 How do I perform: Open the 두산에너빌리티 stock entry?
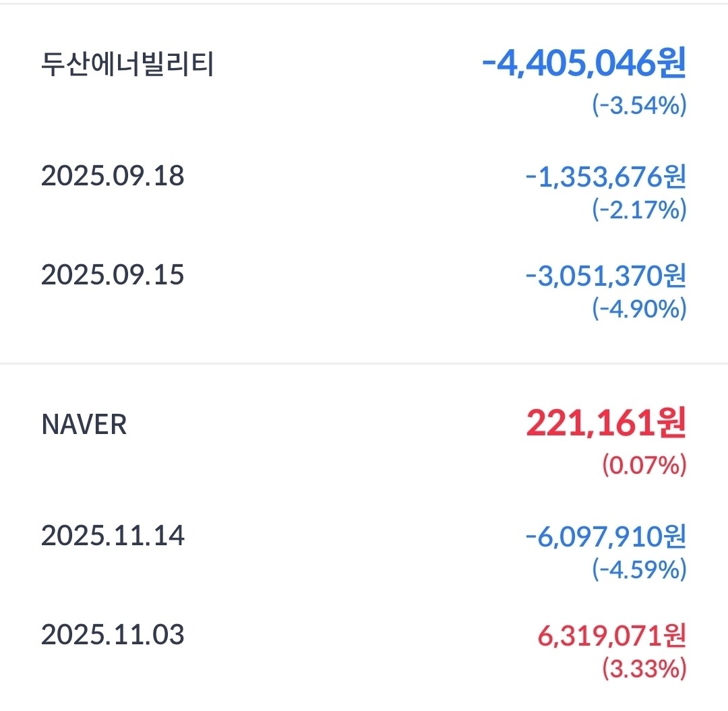tap(127, 65)
